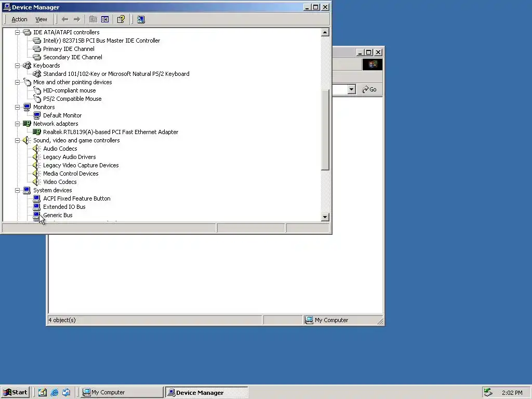The image size is (532, 399).
Task: Select Secondary IDE Channel
Action: pos(72,57)
